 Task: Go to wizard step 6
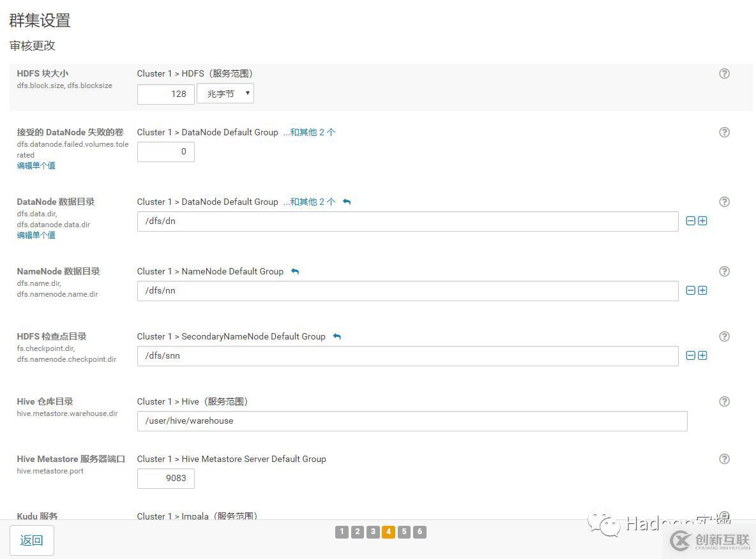[420, 532]
